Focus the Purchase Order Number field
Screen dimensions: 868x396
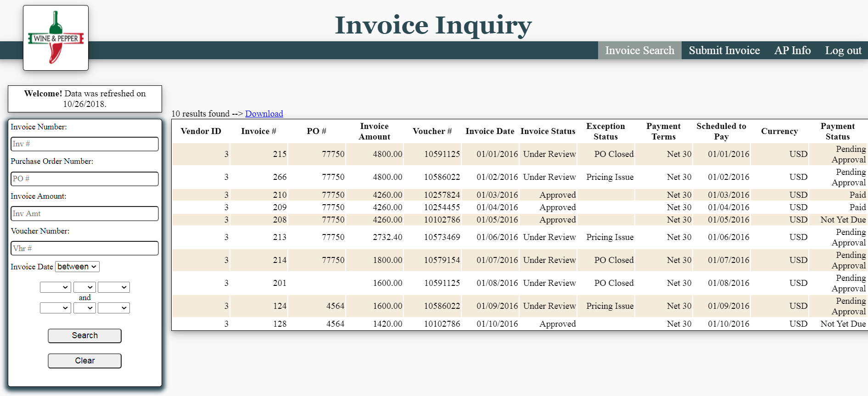[84, 179]
